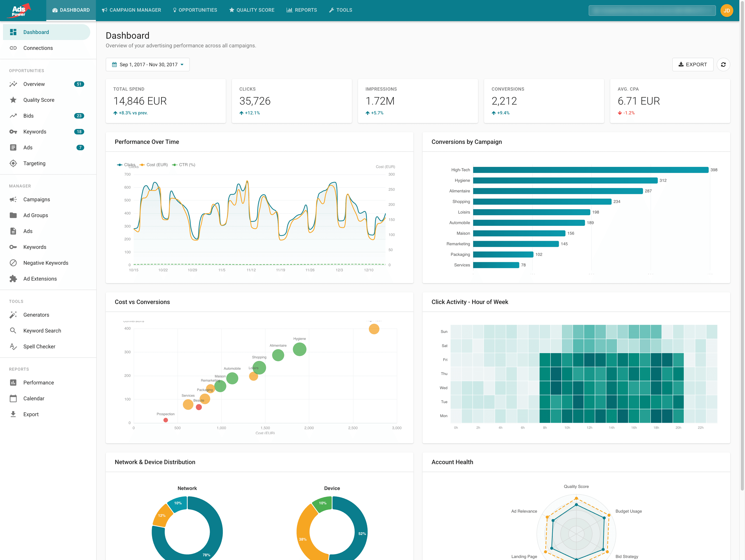Open the Sep 1 - Nov 30 date range selector
This screenshot has width=745, height=560.
(x=147, y=64)
